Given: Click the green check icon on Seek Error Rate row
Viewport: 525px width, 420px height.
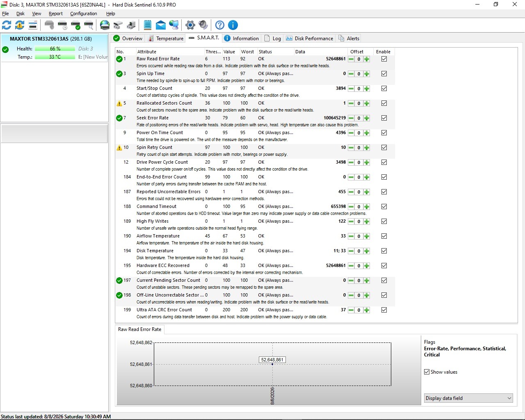Looking at the screenshot, I should [119, 118].
